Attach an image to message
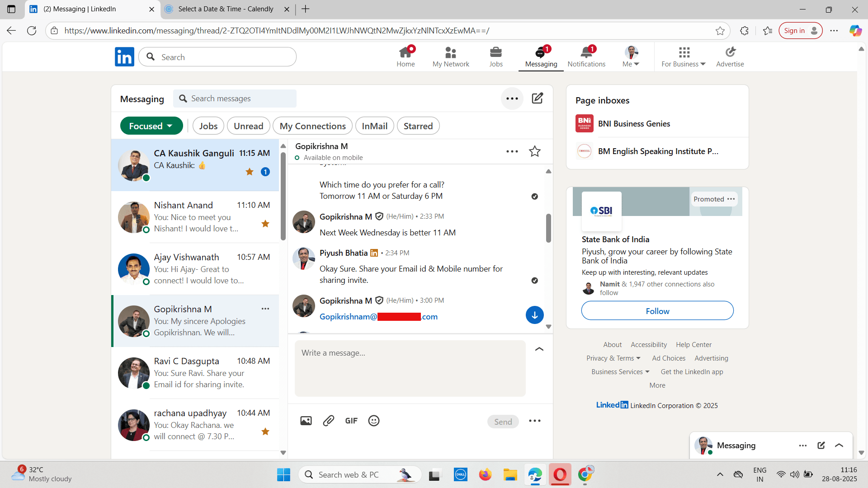 coord(306,421)
